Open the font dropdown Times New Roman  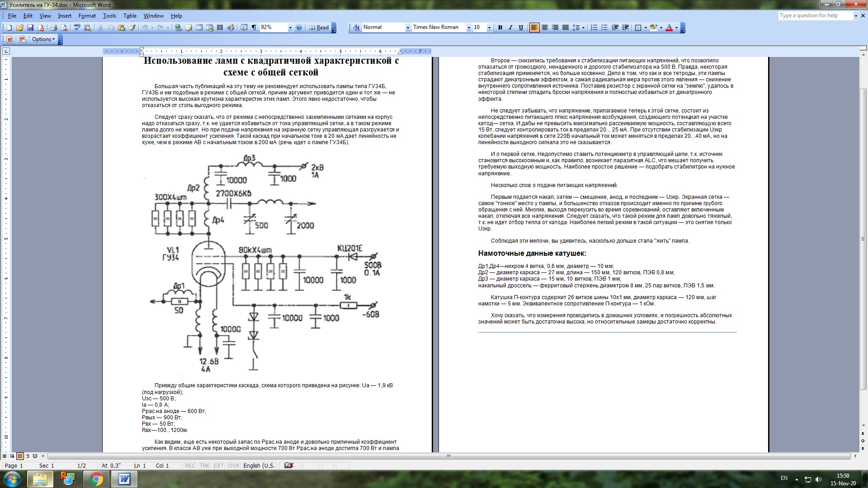469,28
